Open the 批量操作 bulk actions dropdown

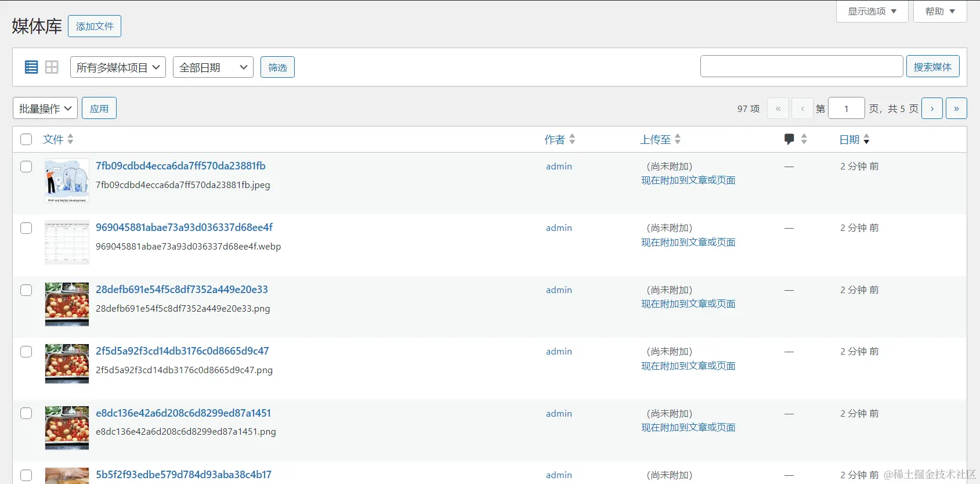[x=45, y=109]
